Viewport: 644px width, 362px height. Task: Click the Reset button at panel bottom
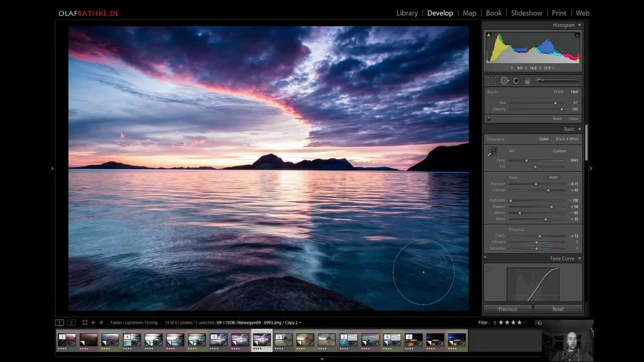point(558,309)
